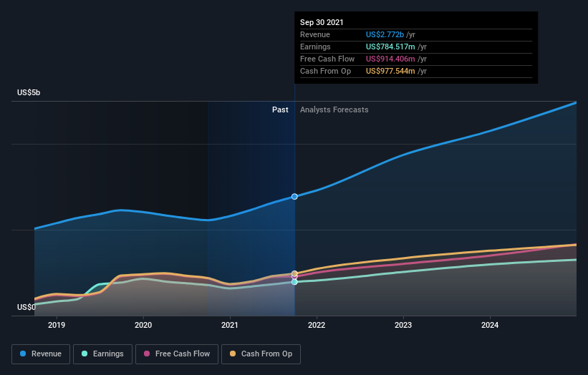The width and height of the screenshot is (588, 375).
Task: Click the US$977.544m cash from op value
Action: click(390, 71)
